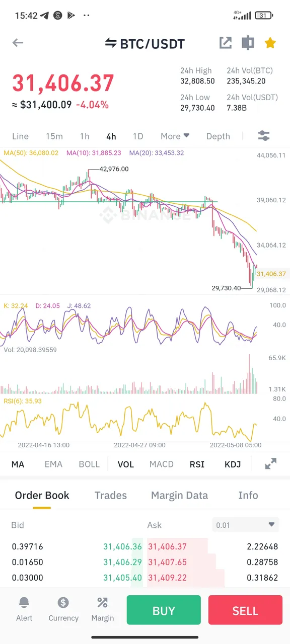Toggle the KDJ indicator
Viewport: 290px width, 644px height.
tap(233, 464)
